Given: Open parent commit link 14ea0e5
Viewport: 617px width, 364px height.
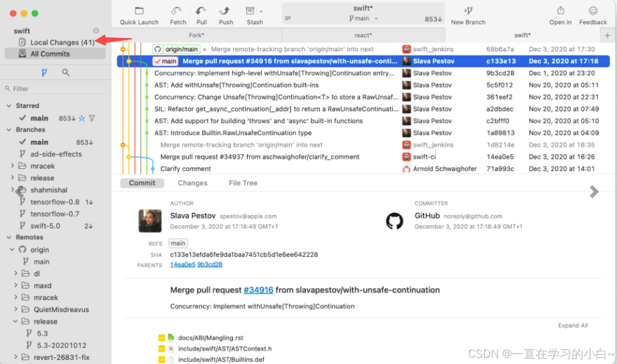Looking at the screenshot, I should click(182, 264).
